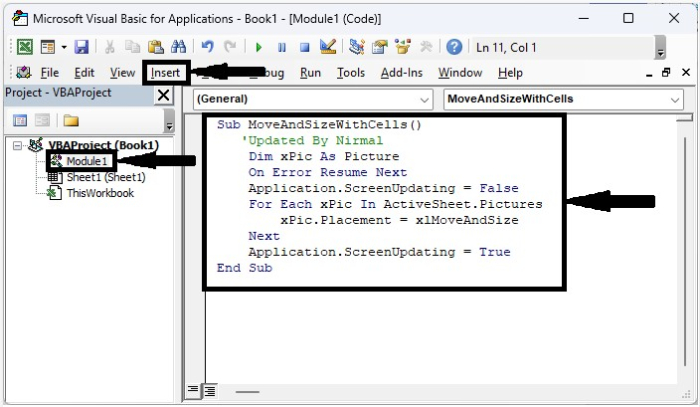Open the File menu
The image size is (700, 407).
coord(50,73)
